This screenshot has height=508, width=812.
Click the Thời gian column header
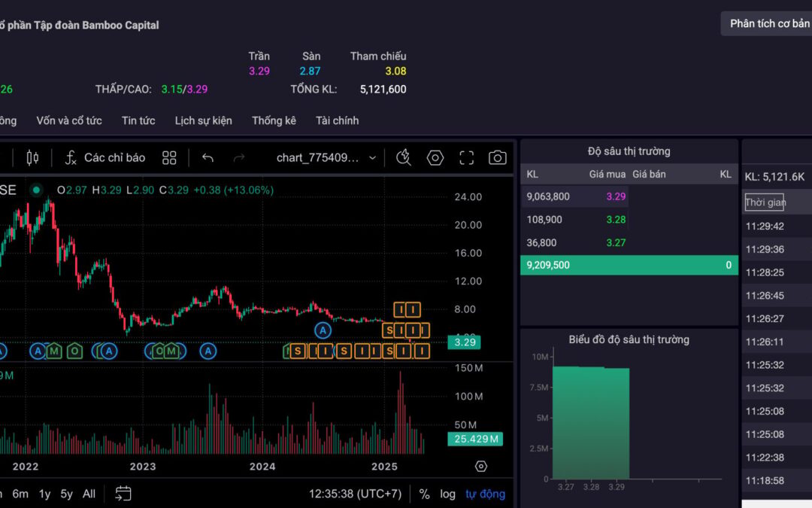coord(765,202)
